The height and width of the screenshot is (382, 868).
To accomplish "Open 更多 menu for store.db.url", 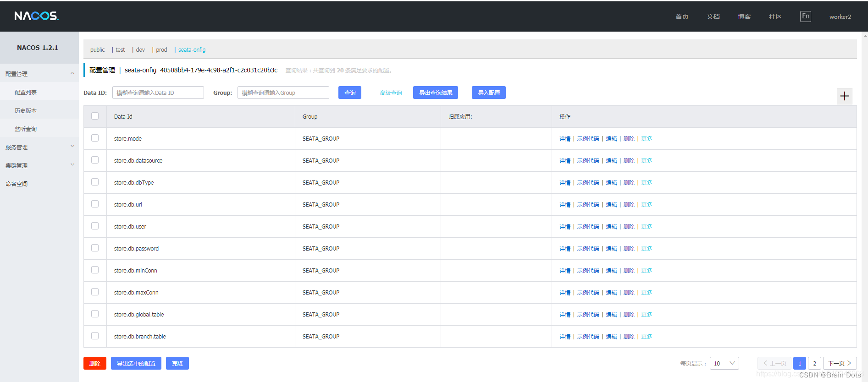I will point(647,205).
